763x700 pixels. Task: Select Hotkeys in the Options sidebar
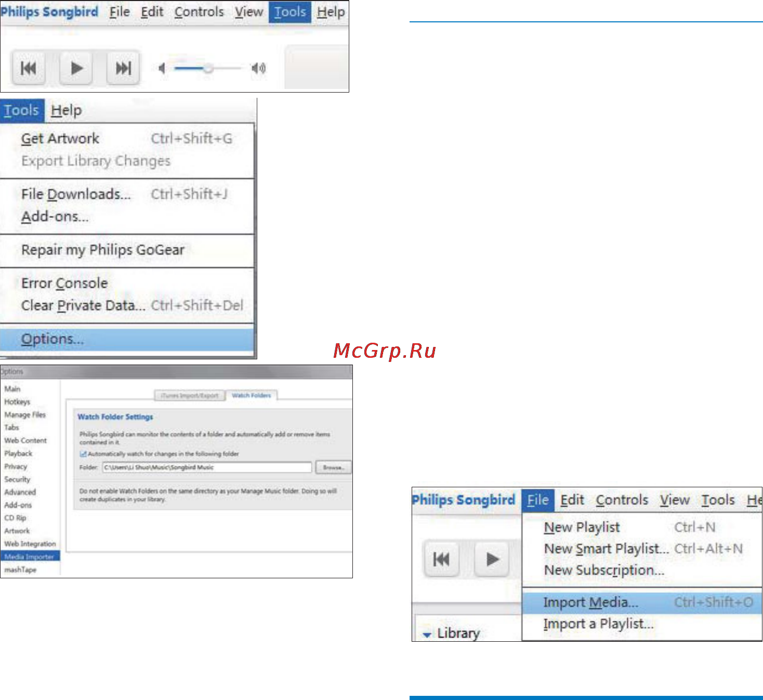(x=17, y=402)
